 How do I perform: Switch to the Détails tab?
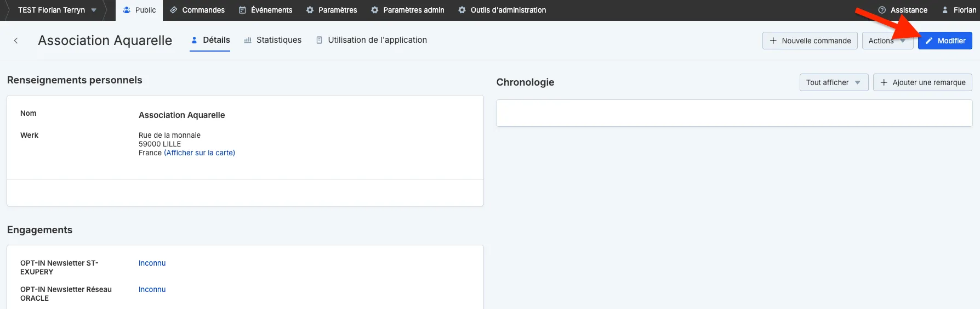[210, 40]
